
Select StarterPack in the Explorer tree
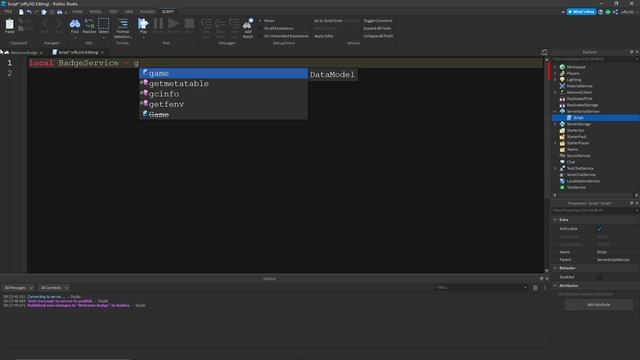click(x=576, y=137)
